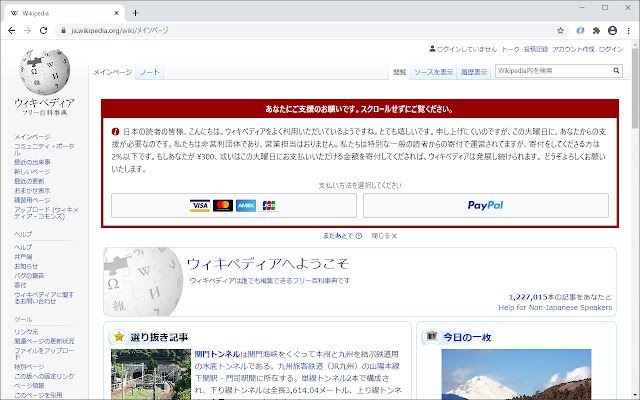Open the extensions puzzle icon
Screen dimensions: 640x400
(596, 31)
